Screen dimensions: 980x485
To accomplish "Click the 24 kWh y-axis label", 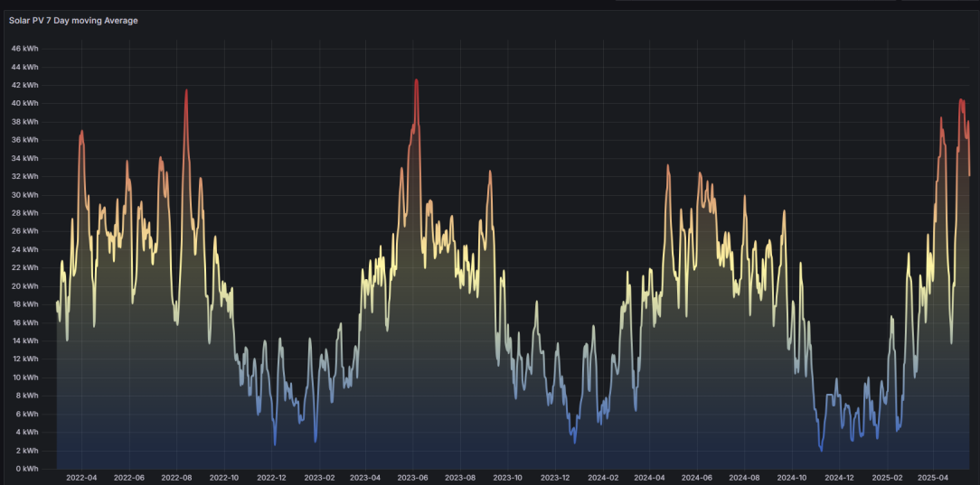I will [x=25, y=249].
